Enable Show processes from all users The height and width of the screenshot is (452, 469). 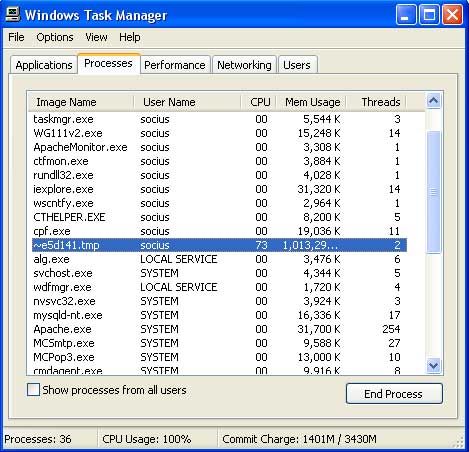click(33, 390)
